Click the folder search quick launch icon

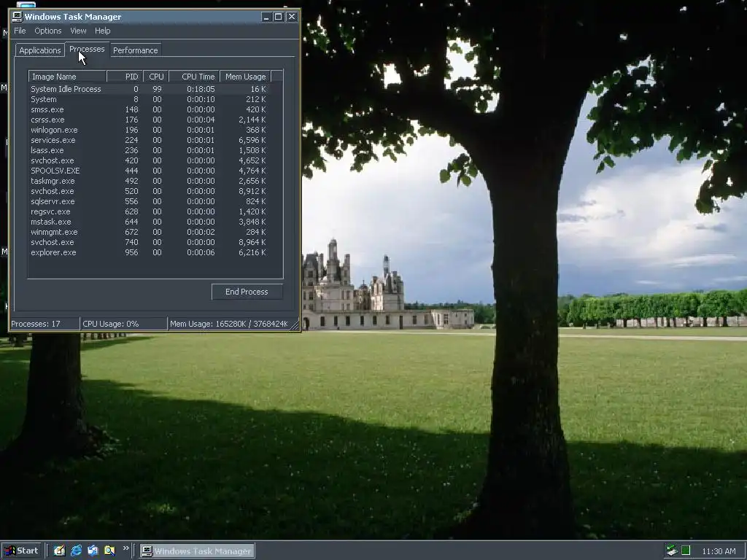(x=109, y=551)
